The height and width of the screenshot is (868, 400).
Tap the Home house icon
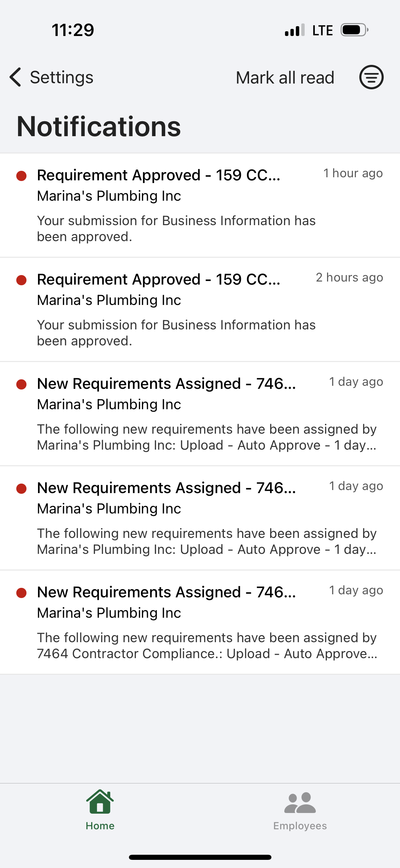pyautogui.click(x=100, y=802)
